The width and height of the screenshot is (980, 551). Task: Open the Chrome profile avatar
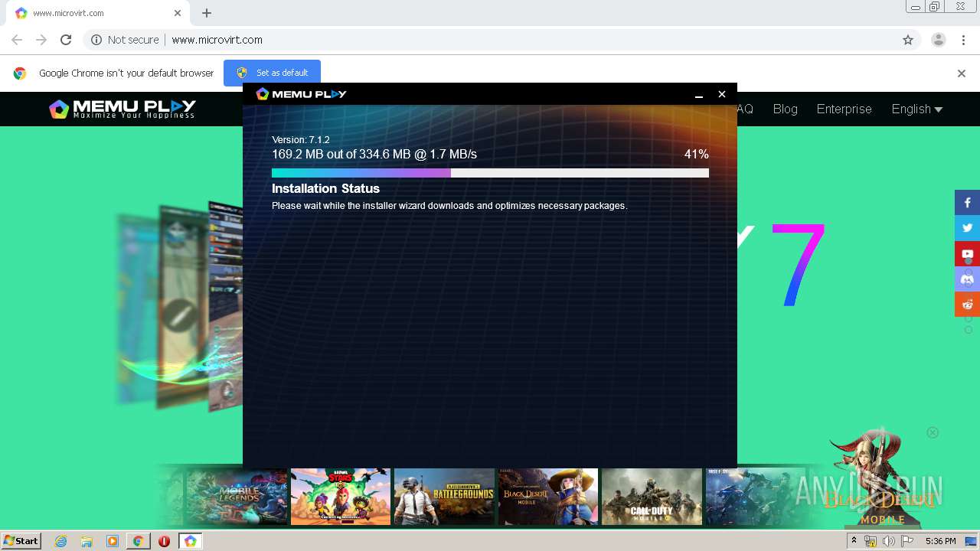pos(939,40)
